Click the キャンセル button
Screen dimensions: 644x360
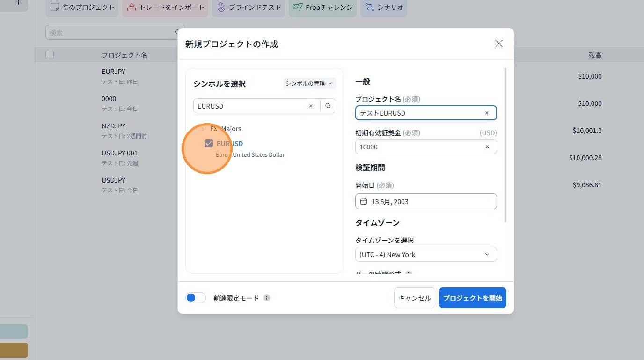[415, 298]
